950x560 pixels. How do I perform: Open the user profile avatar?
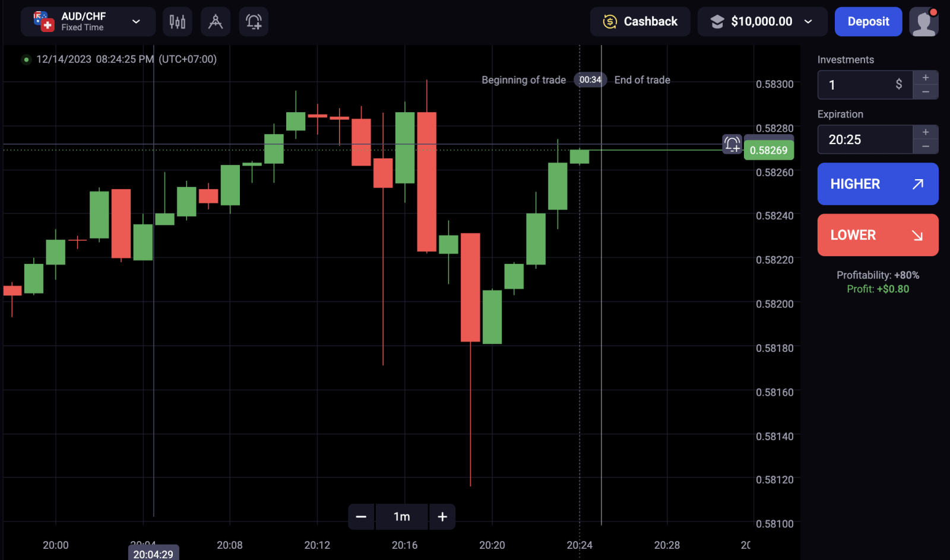pyautogui.click(x=923, y=22)
